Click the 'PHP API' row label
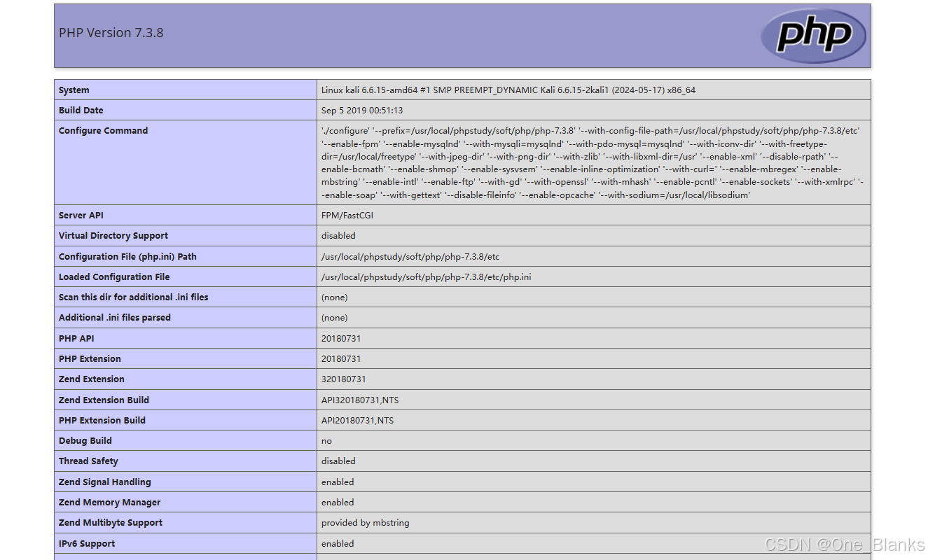This screenshot has width=928, height=560. (76, 339)
